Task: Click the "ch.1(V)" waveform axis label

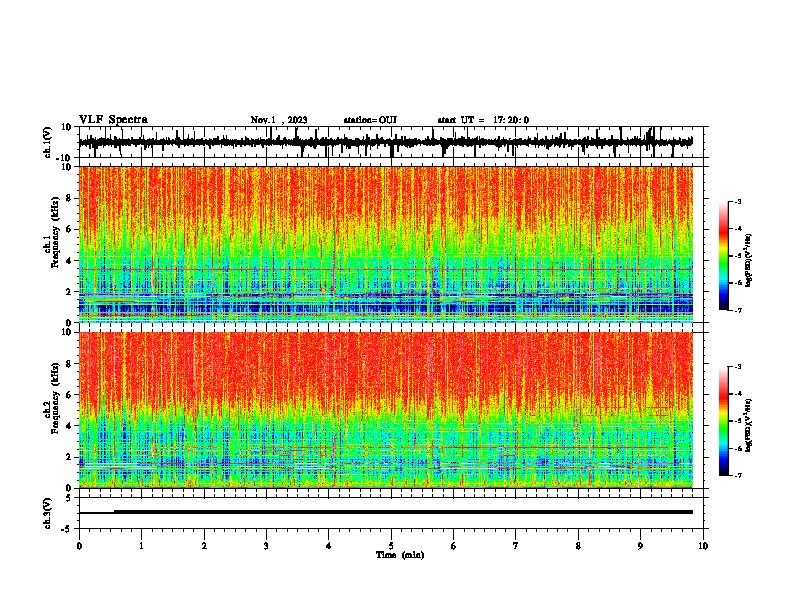Action: point(48,142)
